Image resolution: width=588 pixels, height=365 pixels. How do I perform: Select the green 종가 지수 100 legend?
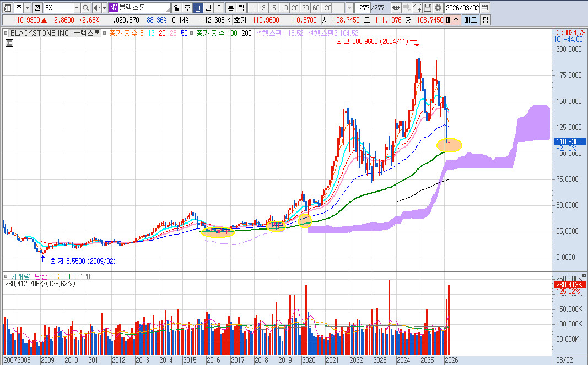click(x=217, y=34)
